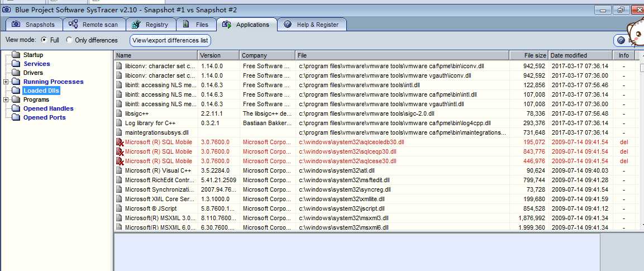The width and height of the screenshot is (644, 271).
Task: Click the round help icon button at right
Action: tap(621, 40)
